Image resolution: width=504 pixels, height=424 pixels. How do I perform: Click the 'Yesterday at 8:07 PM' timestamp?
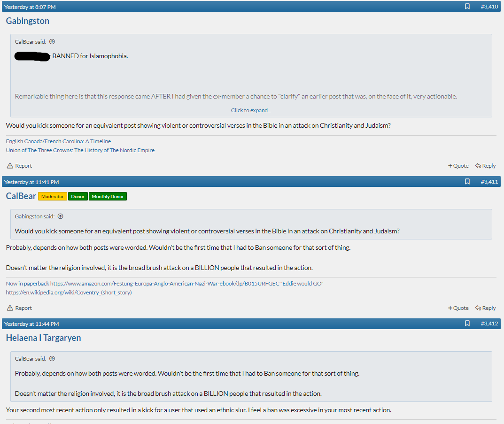(x=30, y=7)
